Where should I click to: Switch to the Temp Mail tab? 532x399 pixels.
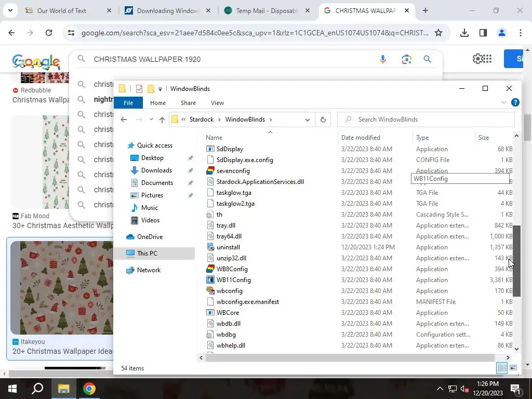(267, 10)
